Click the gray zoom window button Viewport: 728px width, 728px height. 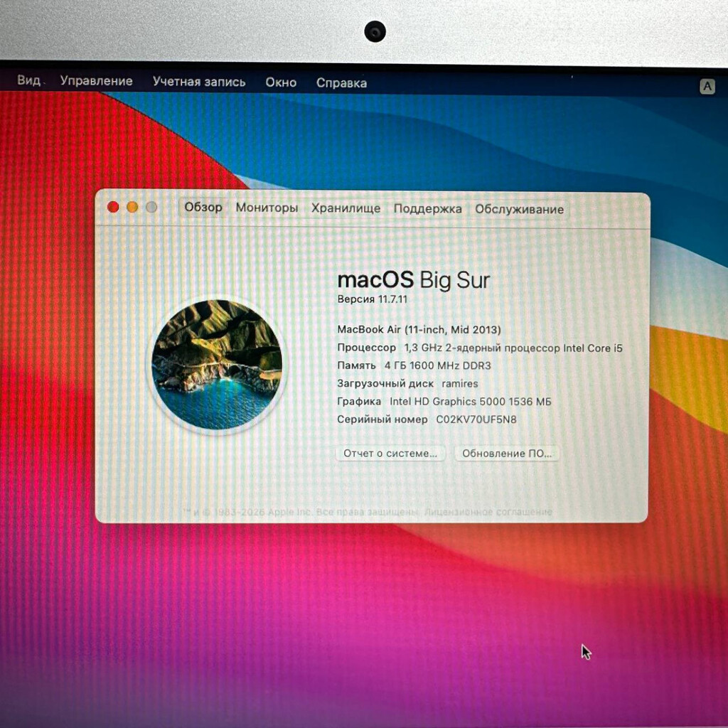[151, 207]
